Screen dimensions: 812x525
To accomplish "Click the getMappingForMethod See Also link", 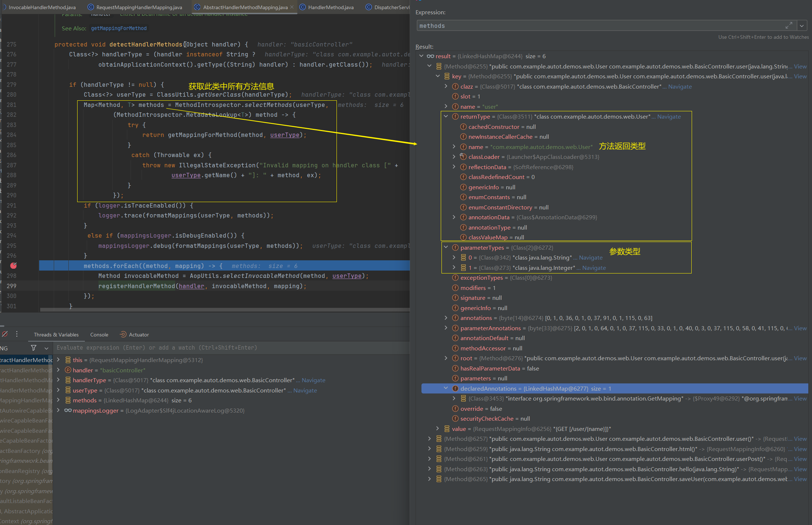I will tap(119, 28).
